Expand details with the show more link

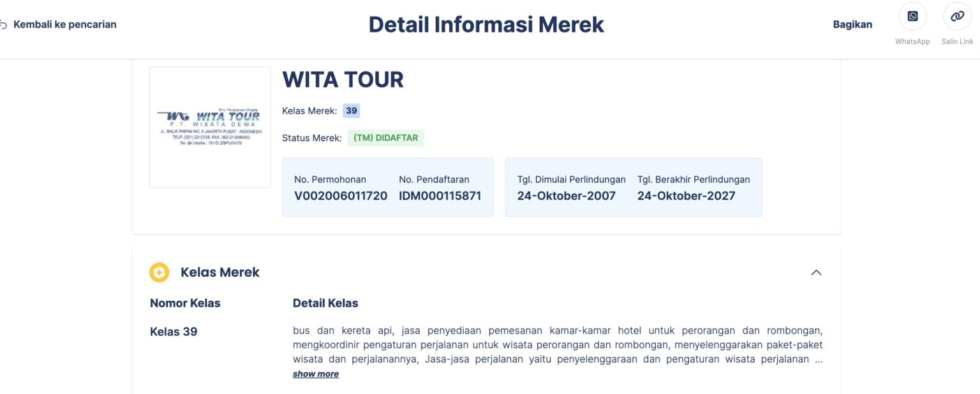pos(315,374)
